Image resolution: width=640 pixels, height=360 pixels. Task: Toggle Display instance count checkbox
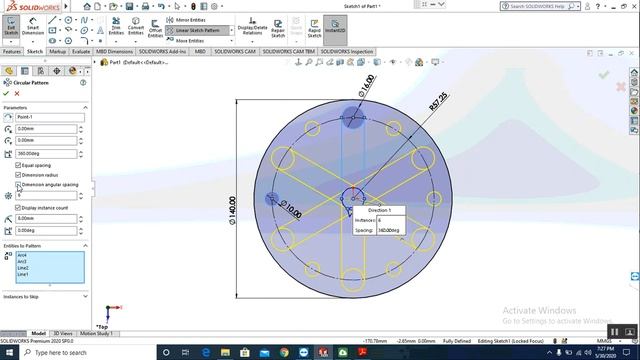(18, 208)
